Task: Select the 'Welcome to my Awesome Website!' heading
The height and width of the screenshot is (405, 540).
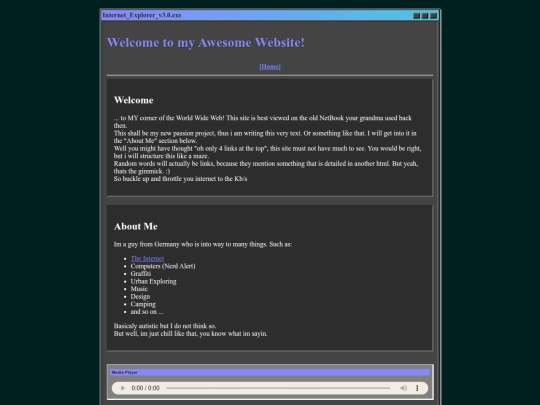Action: pos(206,43)
